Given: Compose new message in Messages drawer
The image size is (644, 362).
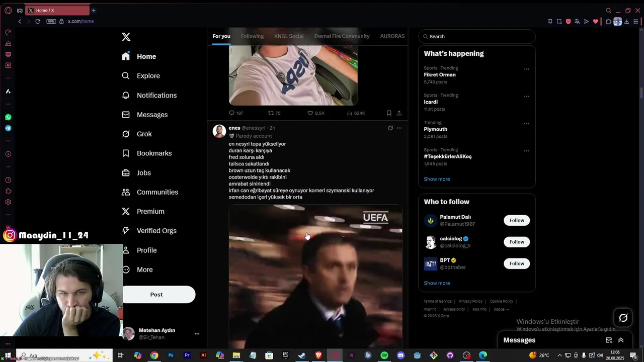Looking at the screenshot, I should (x=609, y=340).
